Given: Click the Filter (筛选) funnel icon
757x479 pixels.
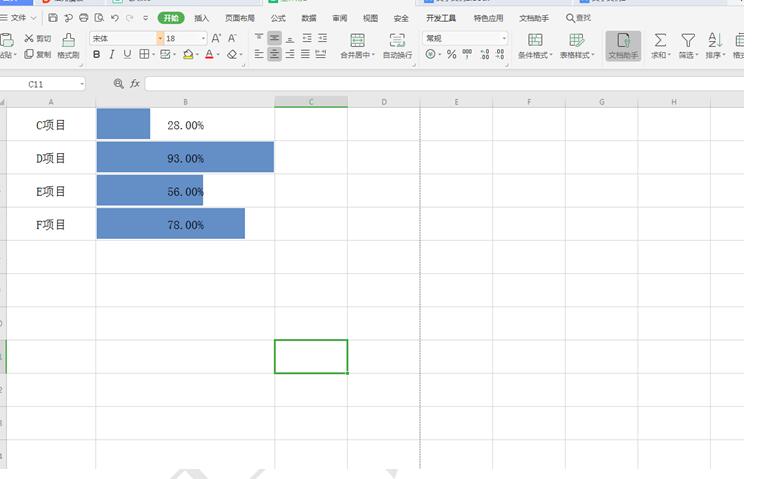Looking at the screenshot, I should pyautogui.click(x=688, y=40).
